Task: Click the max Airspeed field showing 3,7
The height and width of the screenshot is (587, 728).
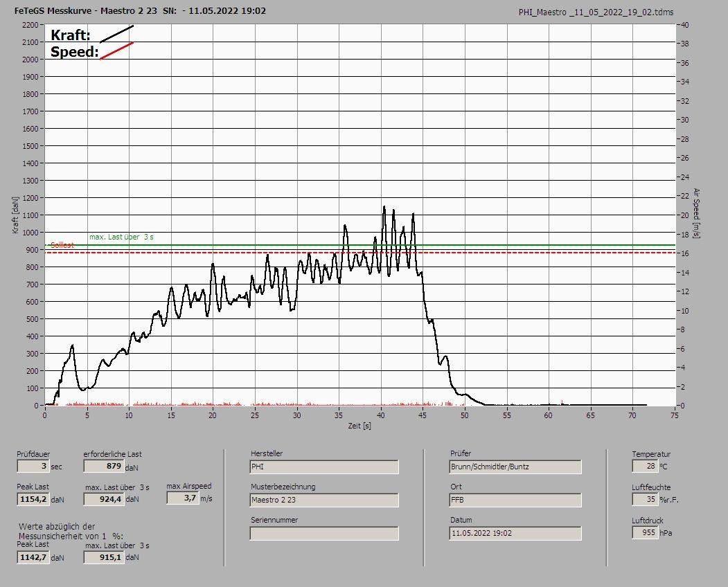Action: point(183,498)
